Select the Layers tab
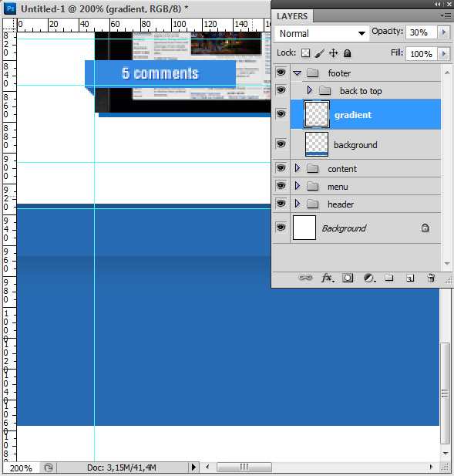The height and width of the screenshot is (476, 454). [x=292, y=16]
